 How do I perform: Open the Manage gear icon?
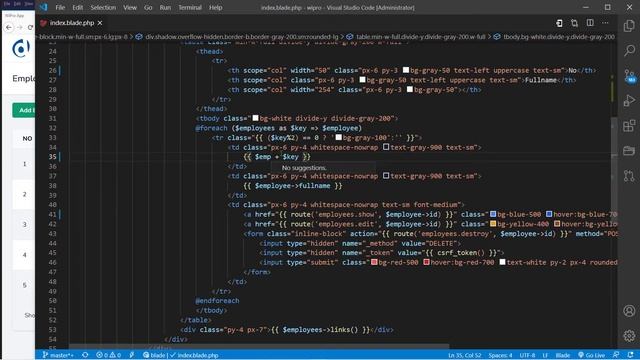click(629, 336)
